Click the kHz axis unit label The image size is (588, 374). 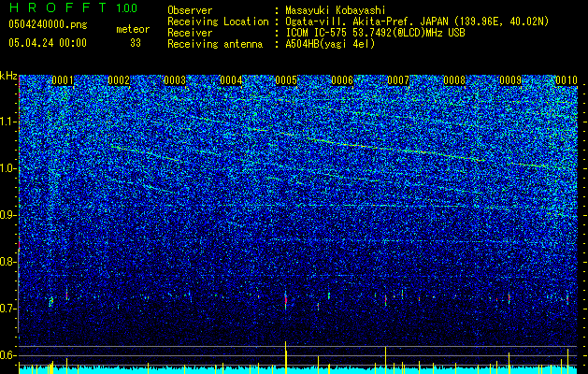8,76
